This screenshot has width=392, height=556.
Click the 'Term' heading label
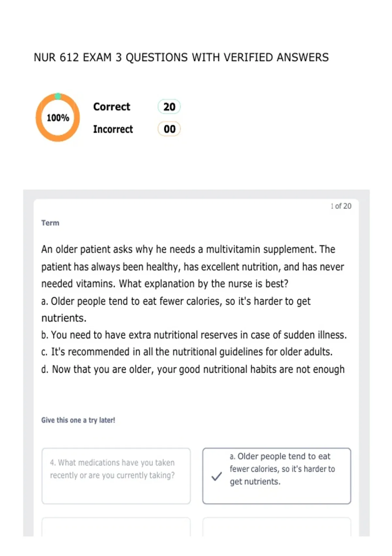coord(50,223)
